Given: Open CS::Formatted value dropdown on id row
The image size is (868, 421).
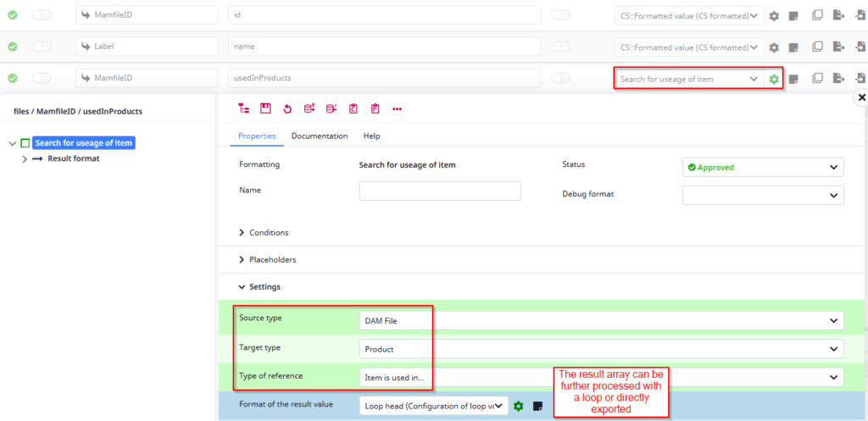Looking at the screenshot, I should [x=689, y=15].
